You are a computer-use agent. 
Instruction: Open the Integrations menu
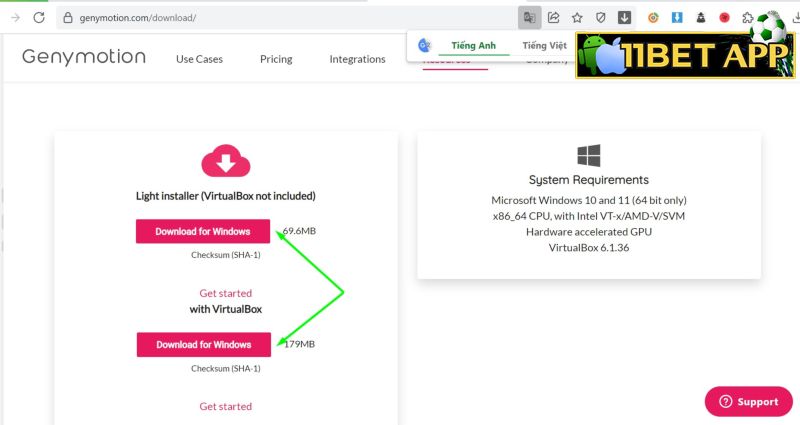pos(358,59)
